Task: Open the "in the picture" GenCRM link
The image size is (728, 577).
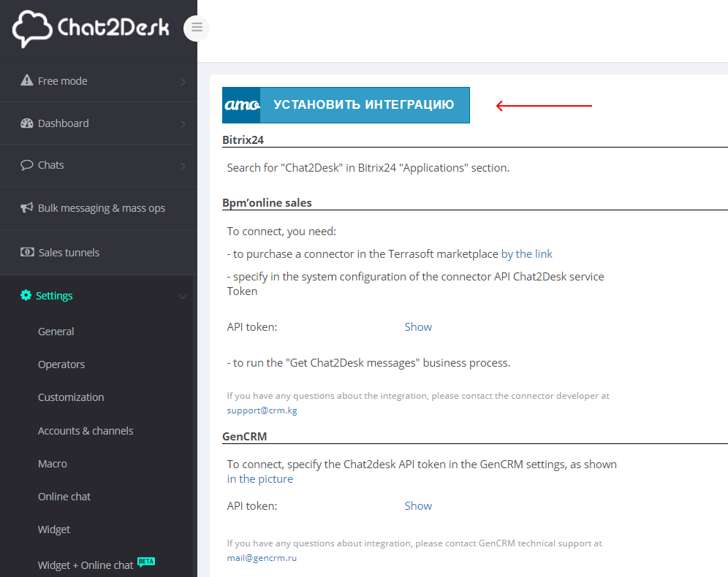Action: point(259,478)
